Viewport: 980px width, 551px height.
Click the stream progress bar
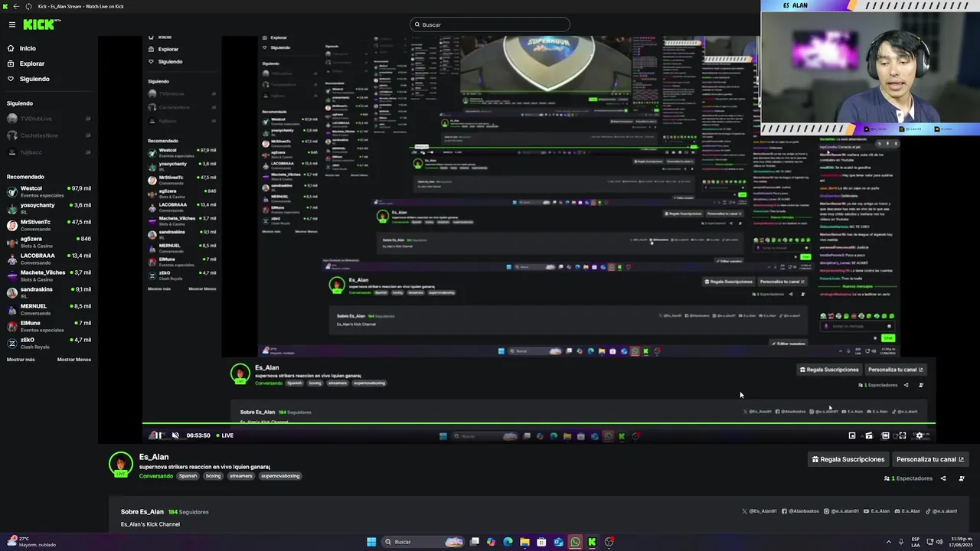(x=538, y=424)
